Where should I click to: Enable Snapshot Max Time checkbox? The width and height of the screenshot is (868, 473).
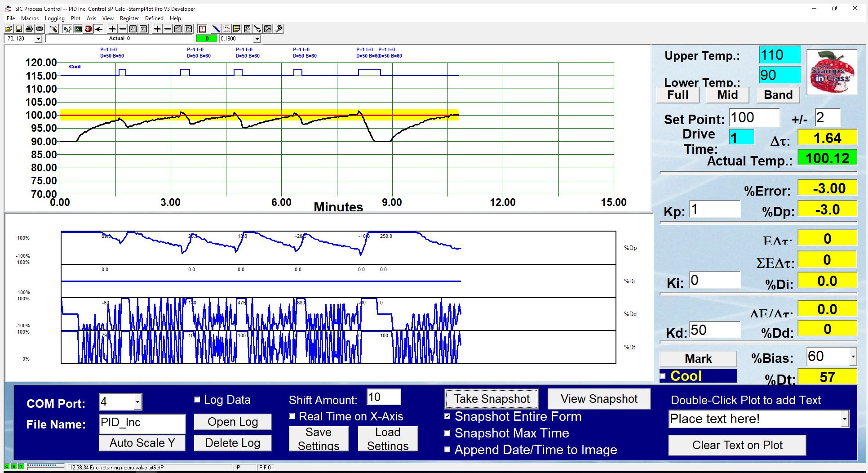click(x=447, y=433)
